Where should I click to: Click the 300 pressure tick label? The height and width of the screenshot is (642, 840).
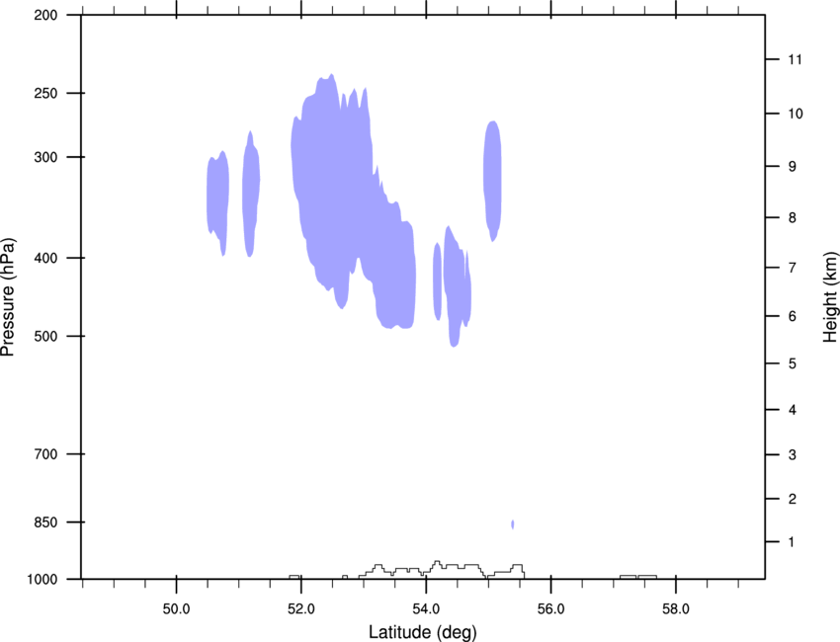click(45, 157)
